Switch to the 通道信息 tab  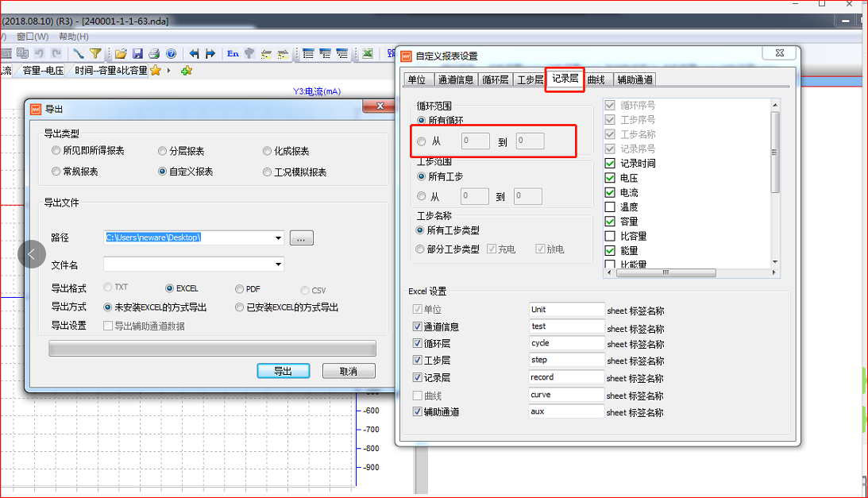tap(456, 79)
